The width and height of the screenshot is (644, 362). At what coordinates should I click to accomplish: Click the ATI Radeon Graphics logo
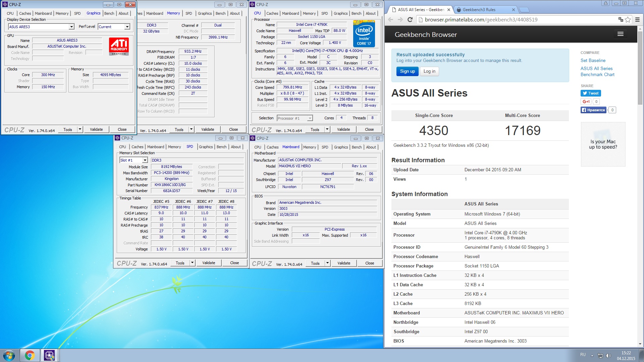[119, 46]
